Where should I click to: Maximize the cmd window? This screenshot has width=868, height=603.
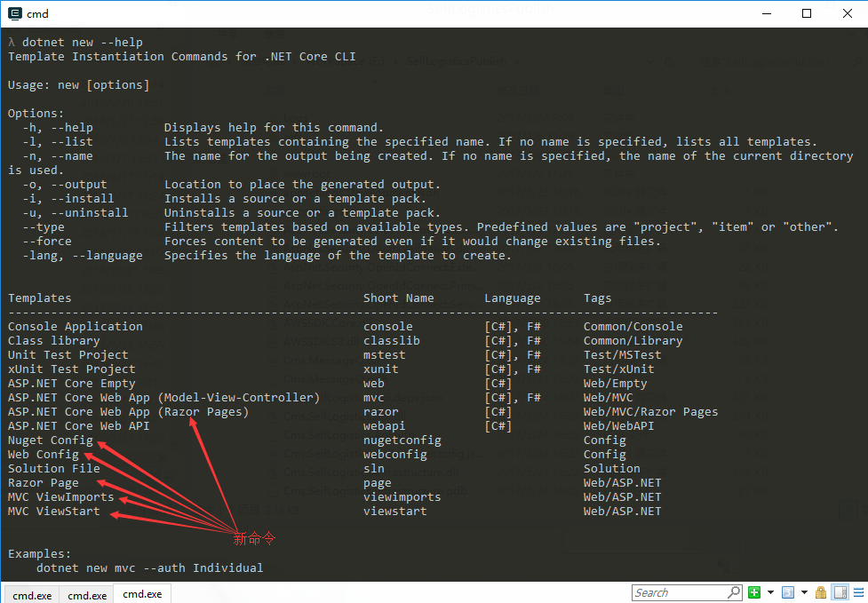[x=807, y=13]
